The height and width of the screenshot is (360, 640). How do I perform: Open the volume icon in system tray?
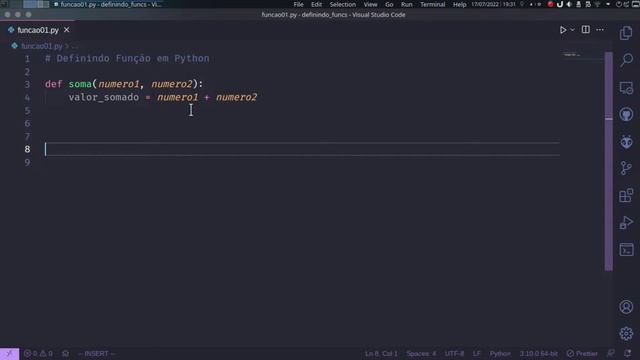(569, 4)
